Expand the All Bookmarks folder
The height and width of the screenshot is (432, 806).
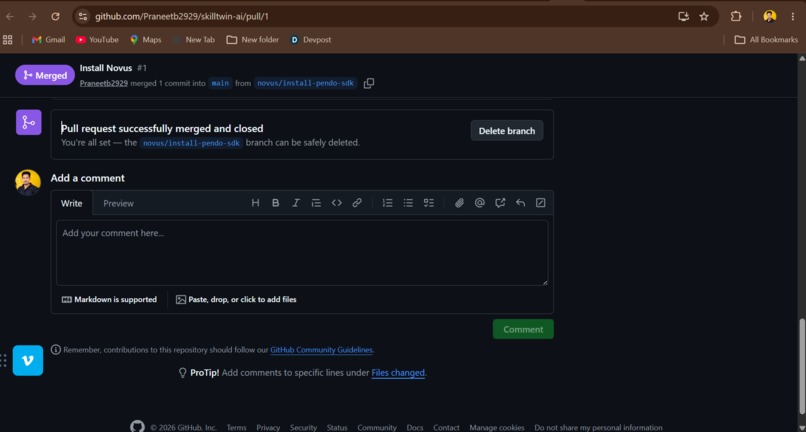(x=766, y=40)
